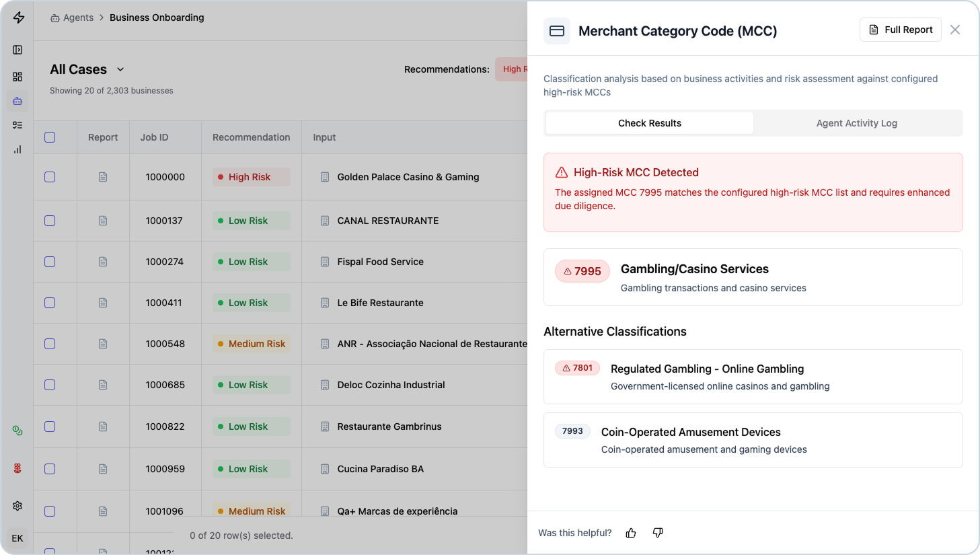Tick the checkbox for Fispal Food Service
This screenshot has width=980, height=555.
point(50,262)
